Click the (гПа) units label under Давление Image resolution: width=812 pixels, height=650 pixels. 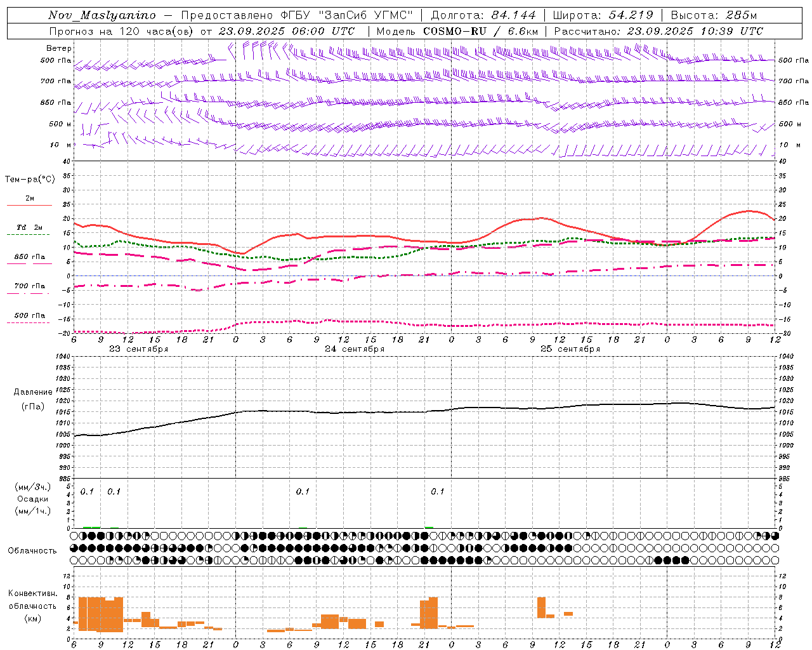click(x=33, y=406)
